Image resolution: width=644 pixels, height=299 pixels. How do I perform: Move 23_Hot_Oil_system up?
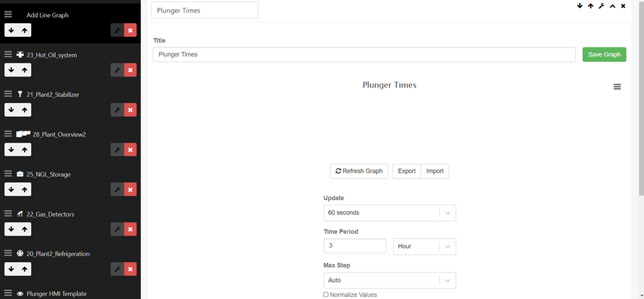pos(24,70)
